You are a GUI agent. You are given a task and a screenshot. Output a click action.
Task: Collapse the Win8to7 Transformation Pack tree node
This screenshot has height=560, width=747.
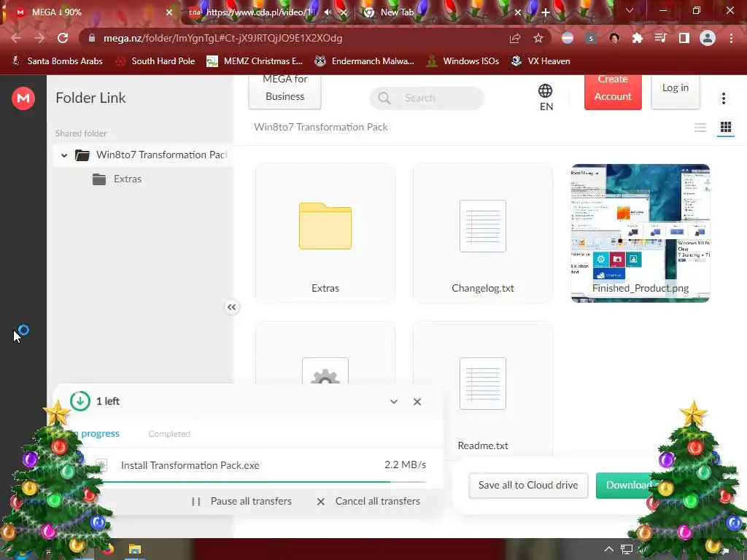pos(64,155)
